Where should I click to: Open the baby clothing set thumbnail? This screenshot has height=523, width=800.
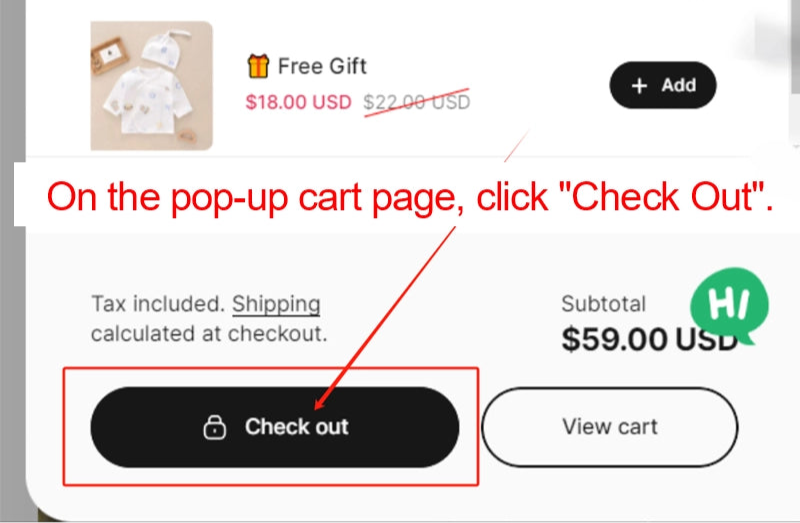tap(151, 86)
